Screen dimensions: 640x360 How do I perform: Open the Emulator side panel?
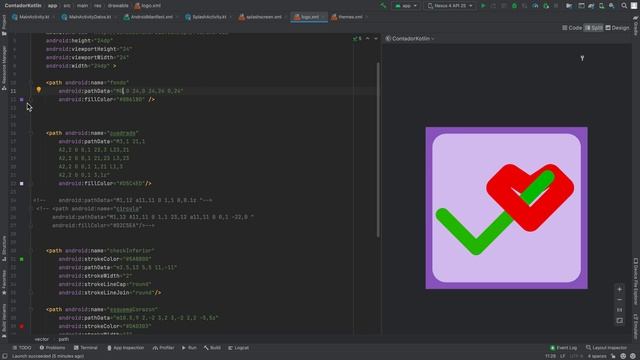(636, 326)
